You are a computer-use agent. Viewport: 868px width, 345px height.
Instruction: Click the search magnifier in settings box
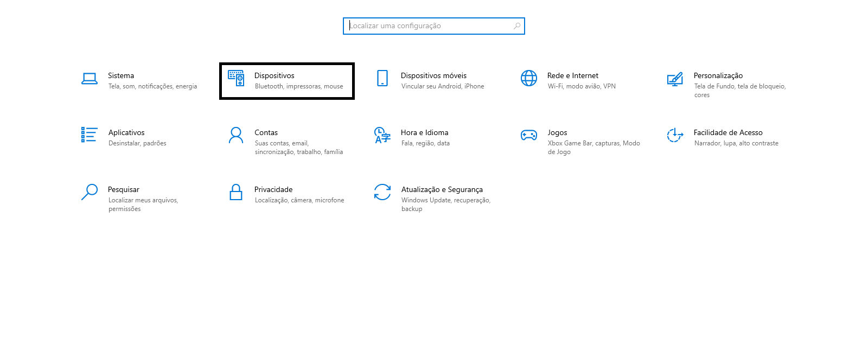click(517, 26)
